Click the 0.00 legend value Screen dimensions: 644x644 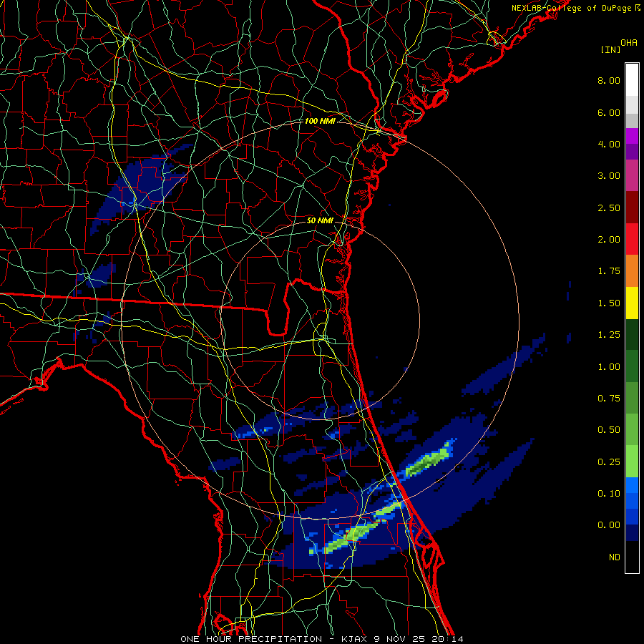[x=609, y=525]
